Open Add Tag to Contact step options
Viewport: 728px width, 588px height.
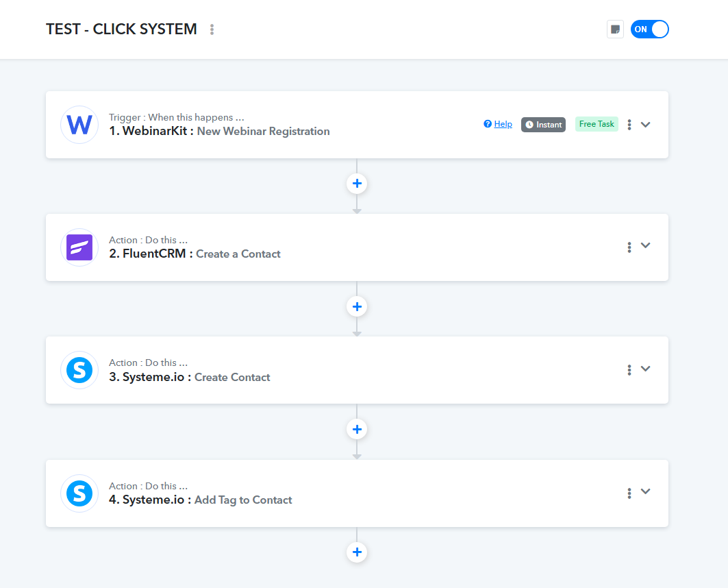pyautogui.click(x=629, y=493)
